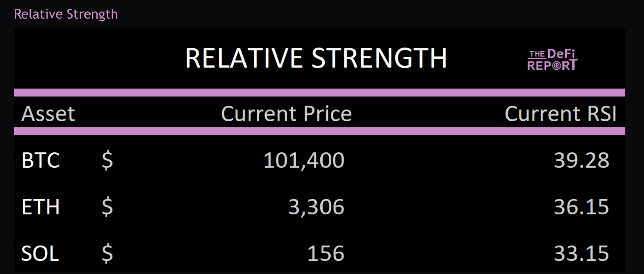Click the Current RSI column header
This screenshot has width=644, height=274.
coord(561,114)
